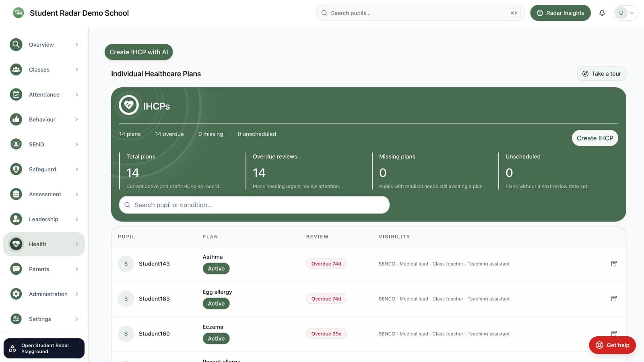
Task: Click the Student Radar logo icon
Action: tap(18, 13)
